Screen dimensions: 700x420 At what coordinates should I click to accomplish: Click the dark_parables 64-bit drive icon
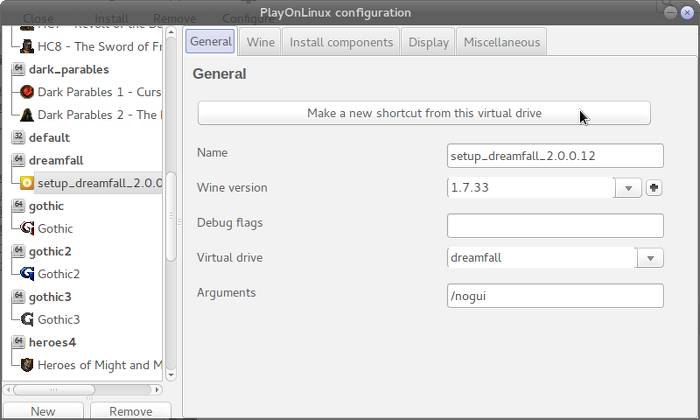(x=18, y=69)
